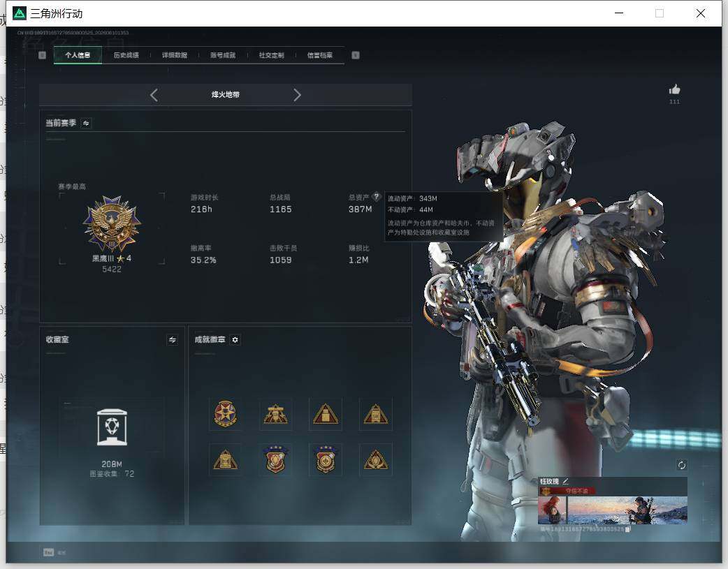This screenshot has height=569, width=728.
Task: Switch to next game mode with right chevron
Action: [x=297, y=95]
